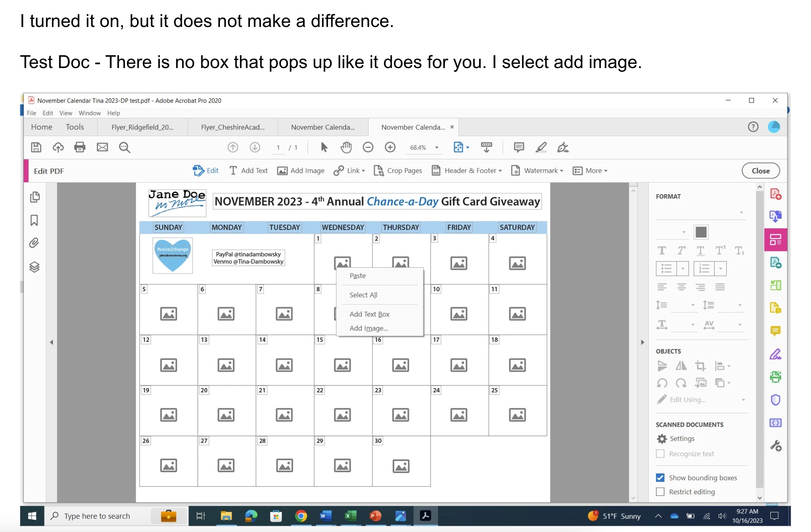Click the Print icon in the toolbar
811x532 pixels.
[80, 147]
